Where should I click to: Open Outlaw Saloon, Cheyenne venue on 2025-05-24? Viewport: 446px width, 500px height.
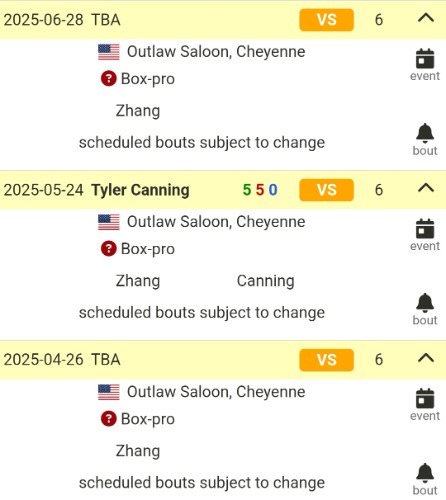coord(216,222)
